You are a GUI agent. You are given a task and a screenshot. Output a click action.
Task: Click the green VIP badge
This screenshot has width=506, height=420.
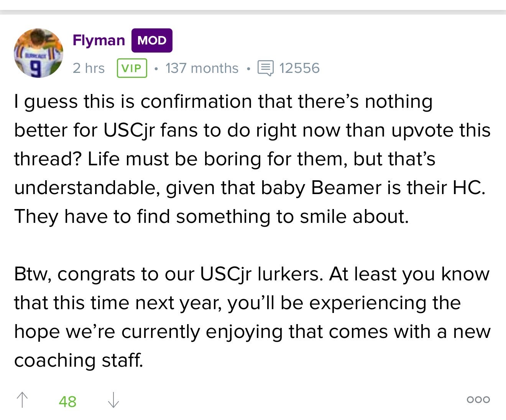tap(132, 68)
